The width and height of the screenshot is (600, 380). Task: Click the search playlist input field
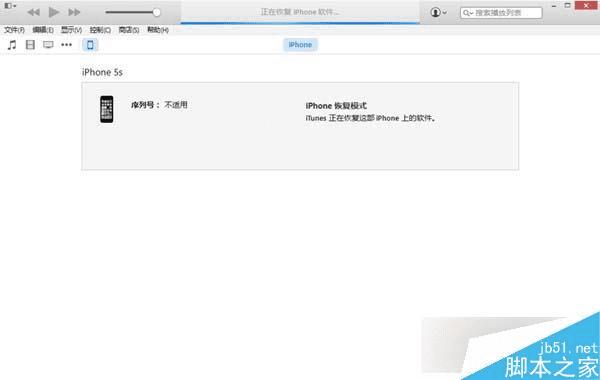(501, 13)
